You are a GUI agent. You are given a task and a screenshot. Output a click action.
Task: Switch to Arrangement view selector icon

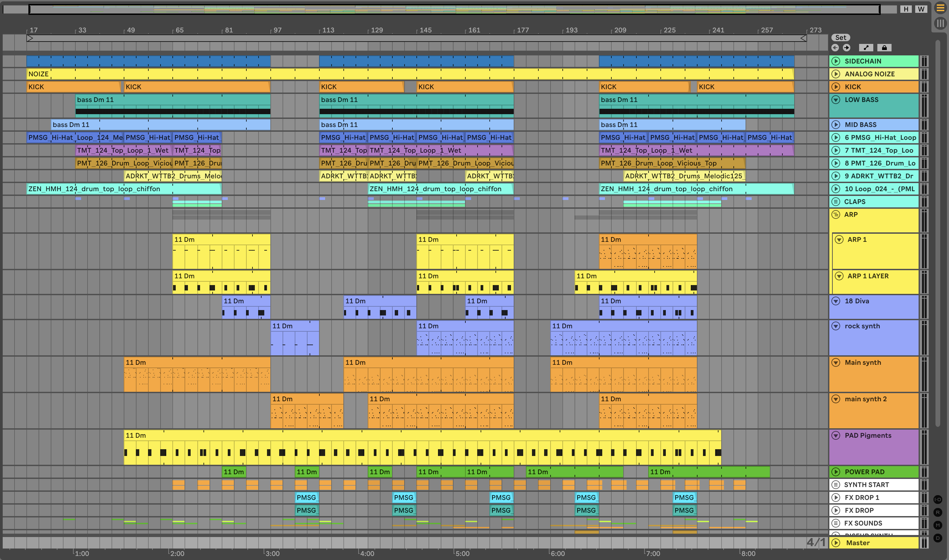pos(940,8)
